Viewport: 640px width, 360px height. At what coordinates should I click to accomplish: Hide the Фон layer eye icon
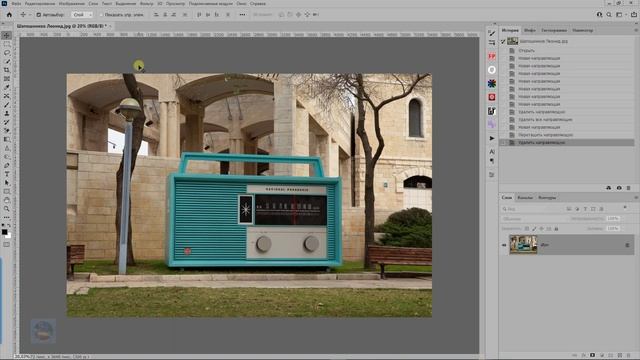tap(504, 245)
